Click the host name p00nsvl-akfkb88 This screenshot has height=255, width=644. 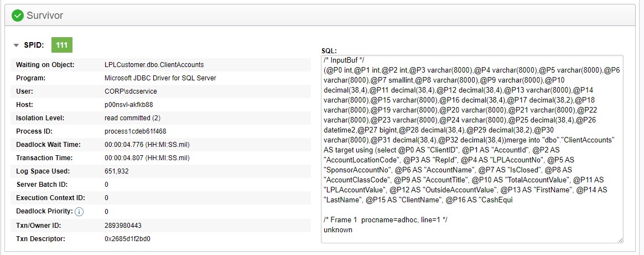[129, 105]
